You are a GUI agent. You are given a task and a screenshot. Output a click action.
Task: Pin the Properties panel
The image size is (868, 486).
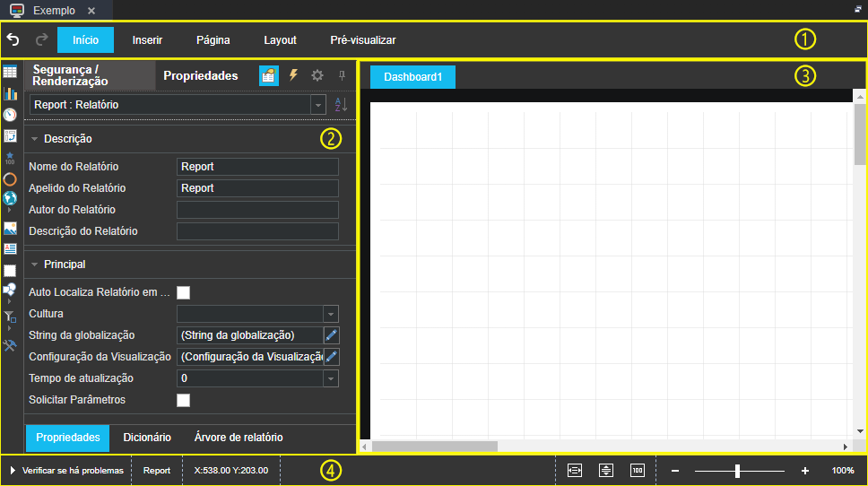343,76
